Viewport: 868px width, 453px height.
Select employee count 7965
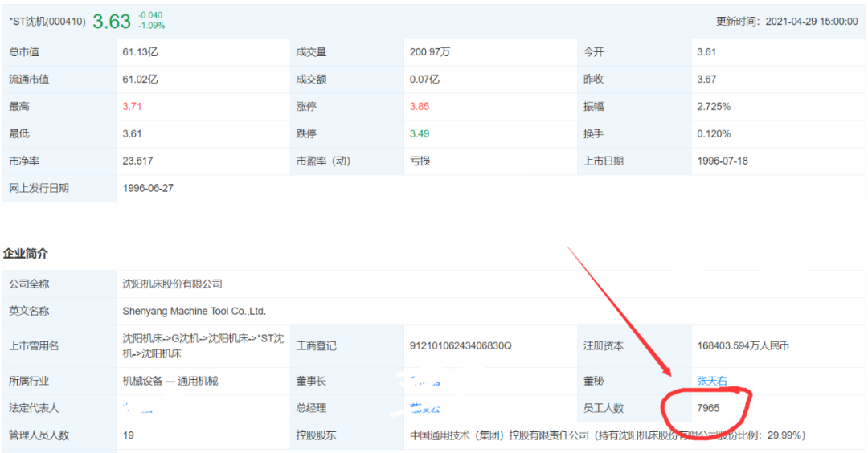point(708,408)
